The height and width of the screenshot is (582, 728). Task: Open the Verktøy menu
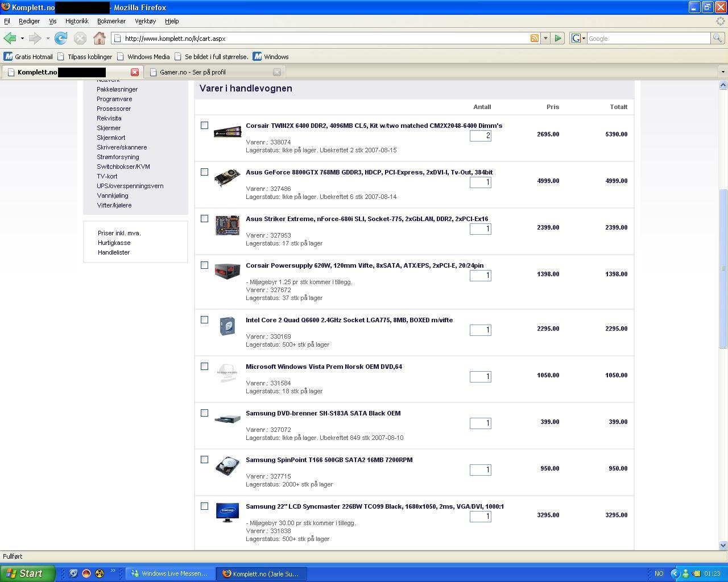click(x=145, y=21)
